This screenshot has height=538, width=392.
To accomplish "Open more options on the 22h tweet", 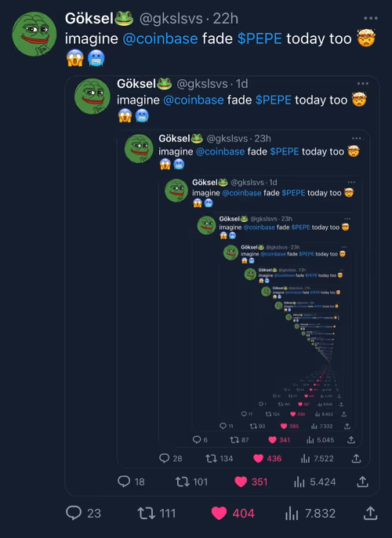I will (371, 18).
